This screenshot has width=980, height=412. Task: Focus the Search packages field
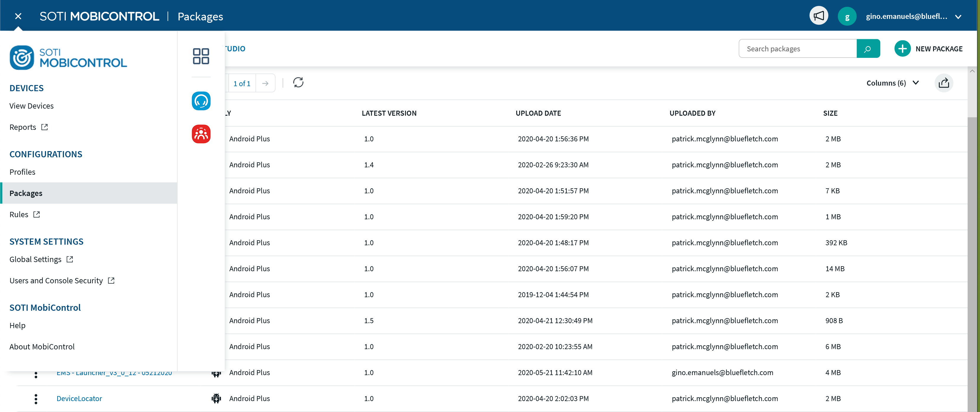coord(797,49)
